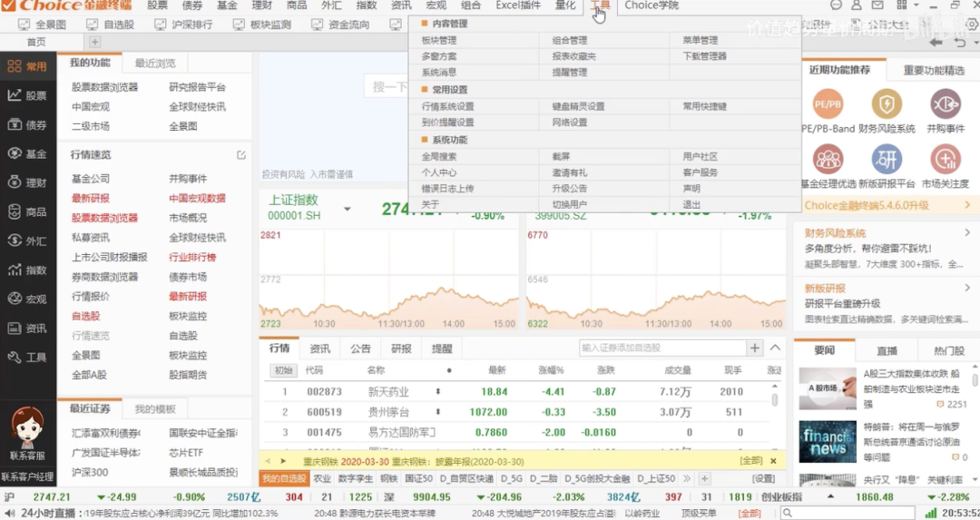Open the 宏观 section in the left sidebar

tap(27, 299)
